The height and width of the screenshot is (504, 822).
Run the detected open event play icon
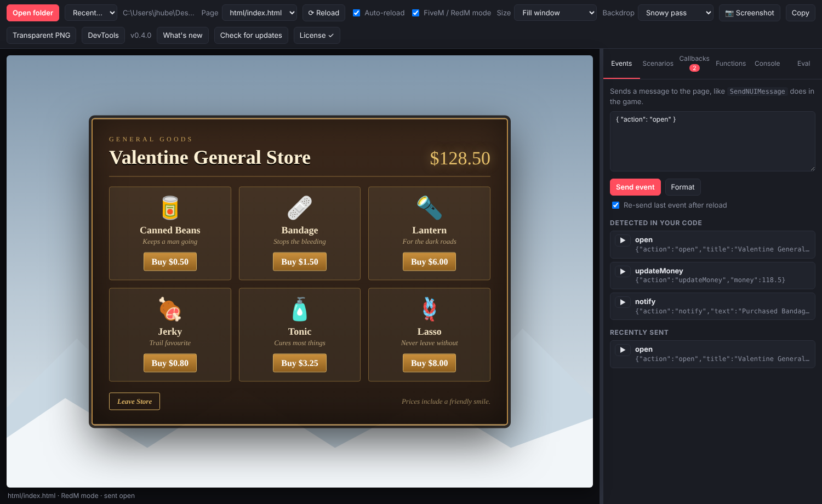623,240
